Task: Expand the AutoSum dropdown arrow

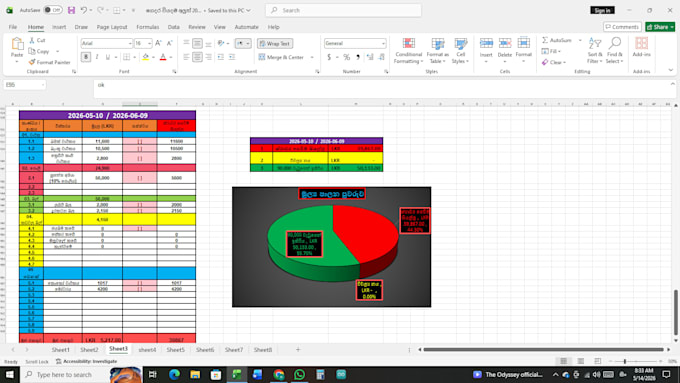Action: click(580, 40)
